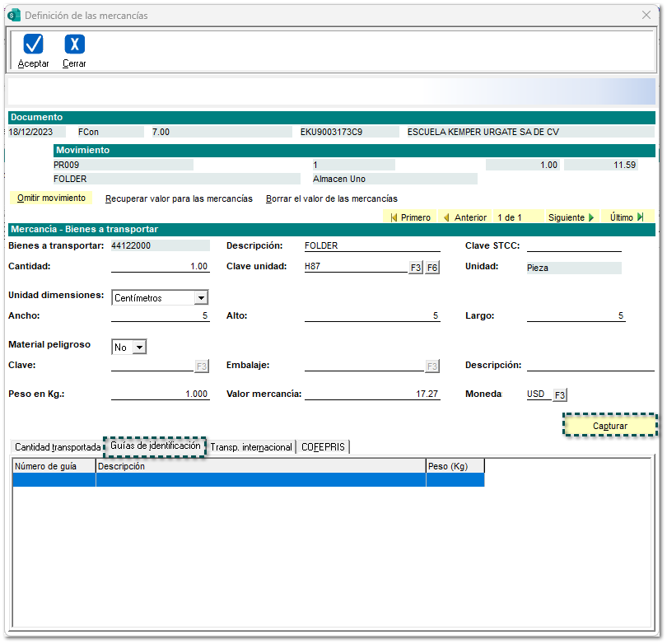Screen dimensions: 667x644
Task: Open the Transp. internacional tab
Action: [x=251, y=447]
